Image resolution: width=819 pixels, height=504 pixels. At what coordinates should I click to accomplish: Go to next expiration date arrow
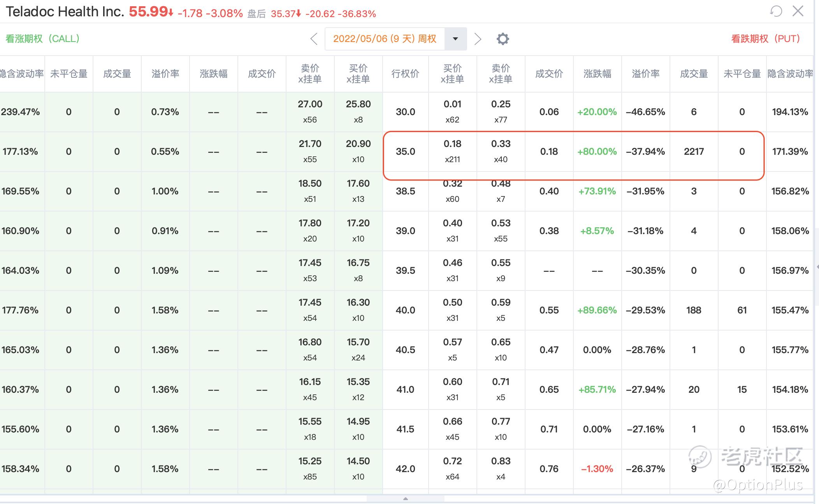(x=478, y=39)
